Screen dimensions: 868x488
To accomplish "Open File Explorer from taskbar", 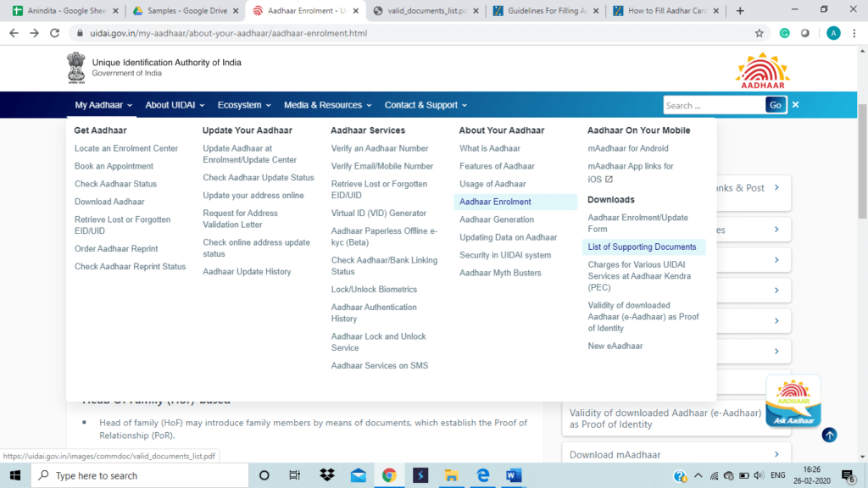I will coord(451,475).
